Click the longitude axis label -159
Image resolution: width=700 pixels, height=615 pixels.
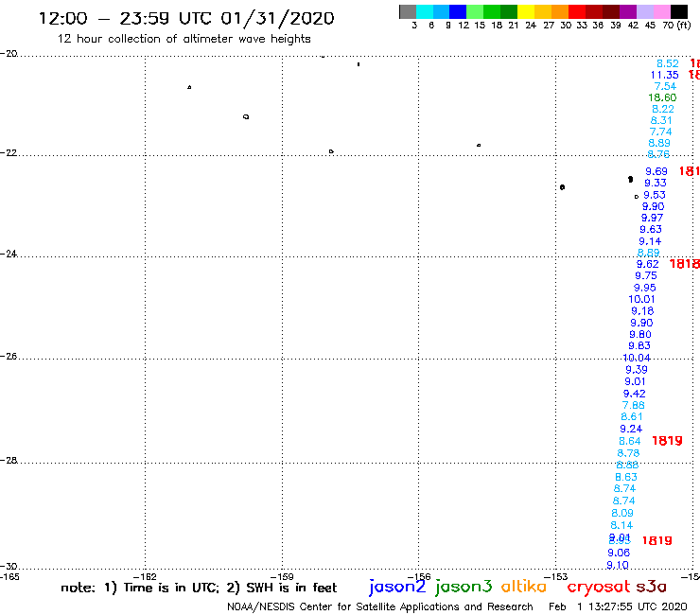(x=283, y=577)
